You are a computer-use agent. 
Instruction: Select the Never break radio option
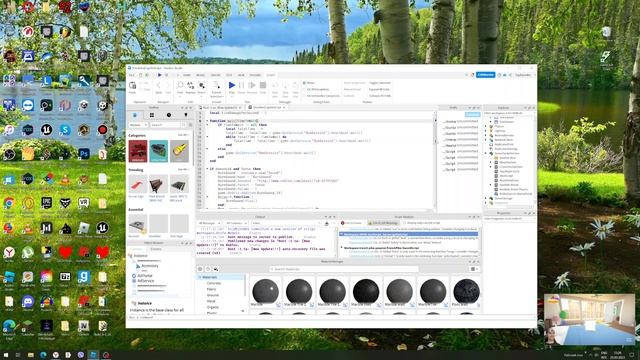[304, 83]
